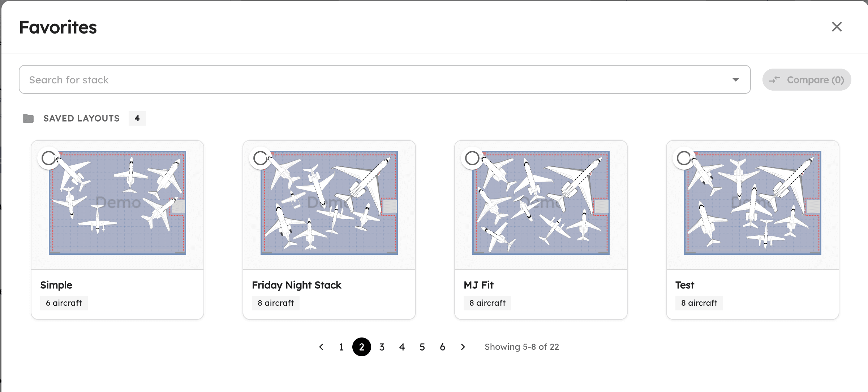Toggle selection on the Simple layout card
The height and width of the screenshot is (392, 868).
coord(49,158)
